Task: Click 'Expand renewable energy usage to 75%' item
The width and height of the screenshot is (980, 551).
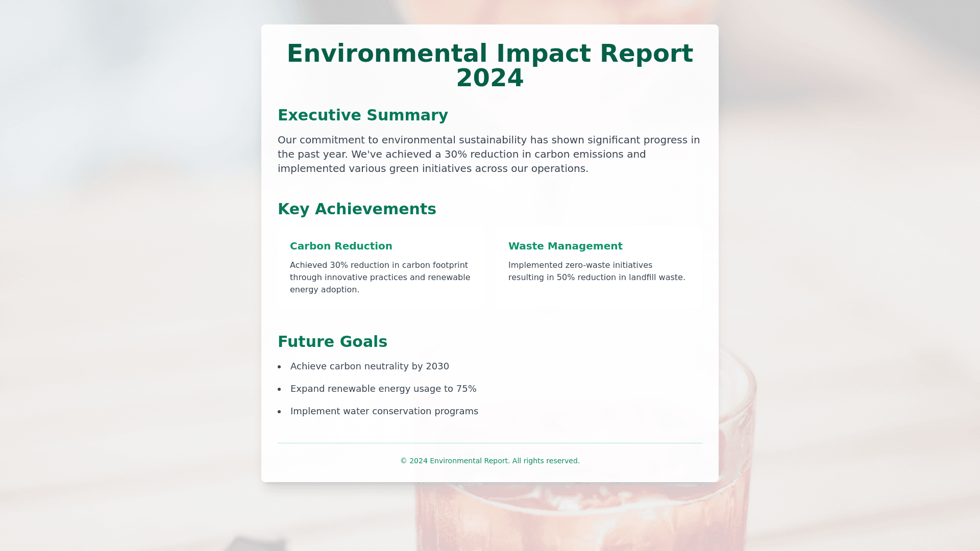Action: click(x=383, y=389)
